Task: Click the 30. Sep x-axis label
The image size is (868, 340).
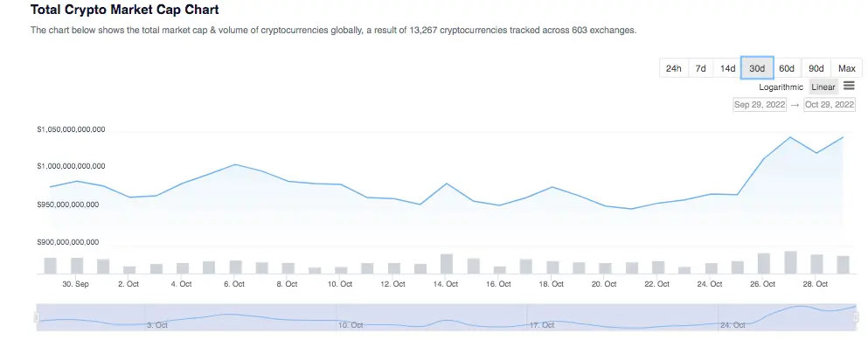Action: 75,284
